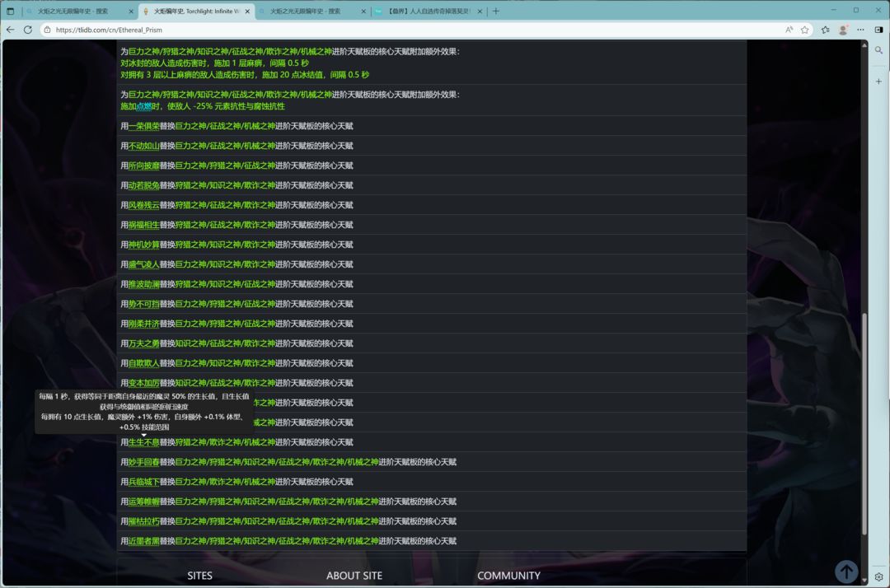Screen dimensions: 890x588
Task: Close the third tab 火炬之光无限编年史 搜索
Action: click(x=363, y=12)
